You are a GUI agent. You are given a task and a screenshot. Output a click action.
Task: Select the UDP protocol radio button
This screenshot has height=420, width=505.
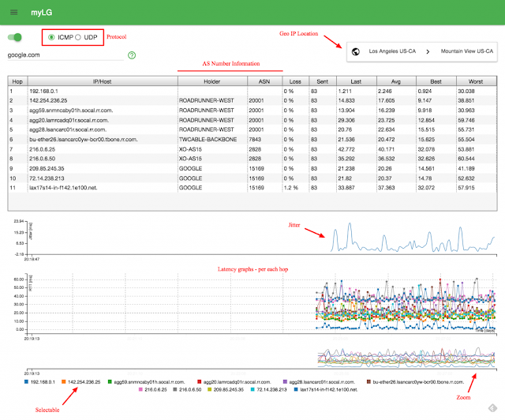(78, 37)
